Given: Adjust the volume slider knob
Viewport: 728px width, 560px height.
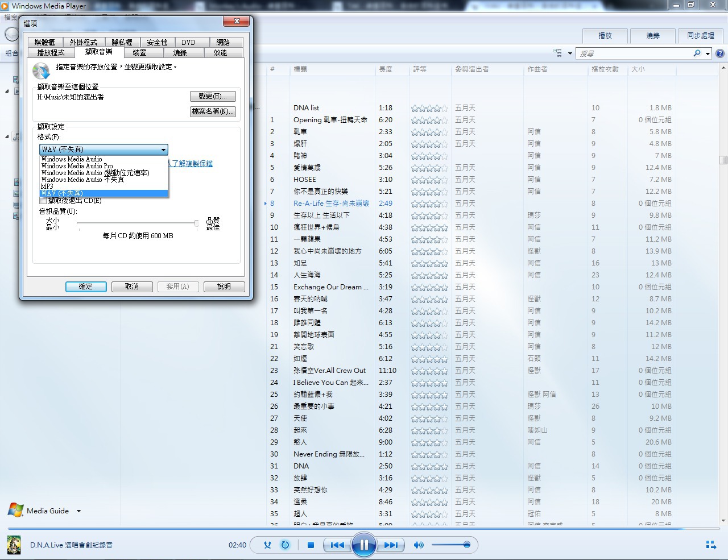Looking at the screenshot, I should [x=467, y=545].
